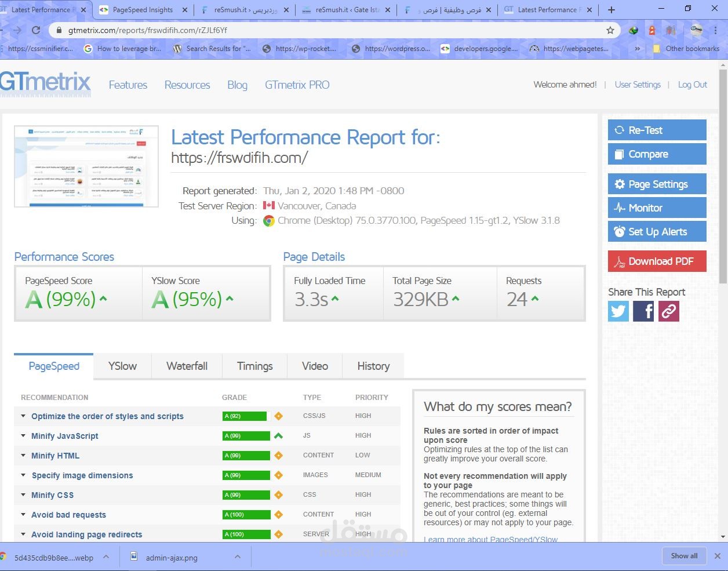
Task: Expand Minify HTML recommendation
Action: click(23, 455)
